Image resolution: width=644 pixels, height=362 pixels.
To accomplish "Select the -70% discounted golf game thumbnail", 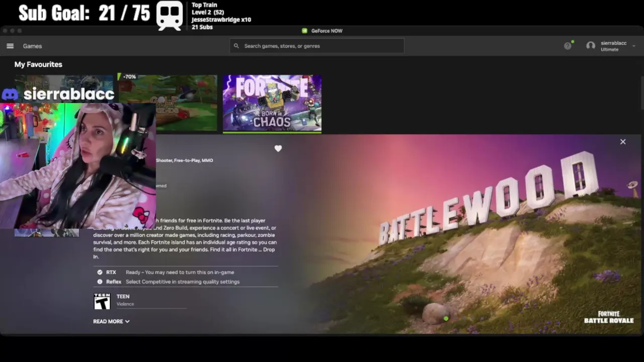I will point(168,103).
